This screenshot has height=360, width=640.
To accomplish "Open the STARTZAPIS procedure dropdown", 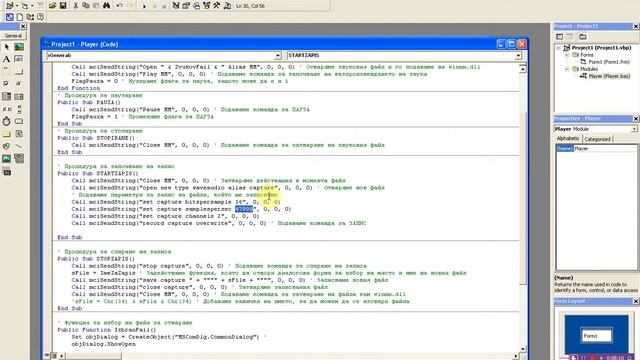I will [x=518, y=55].
